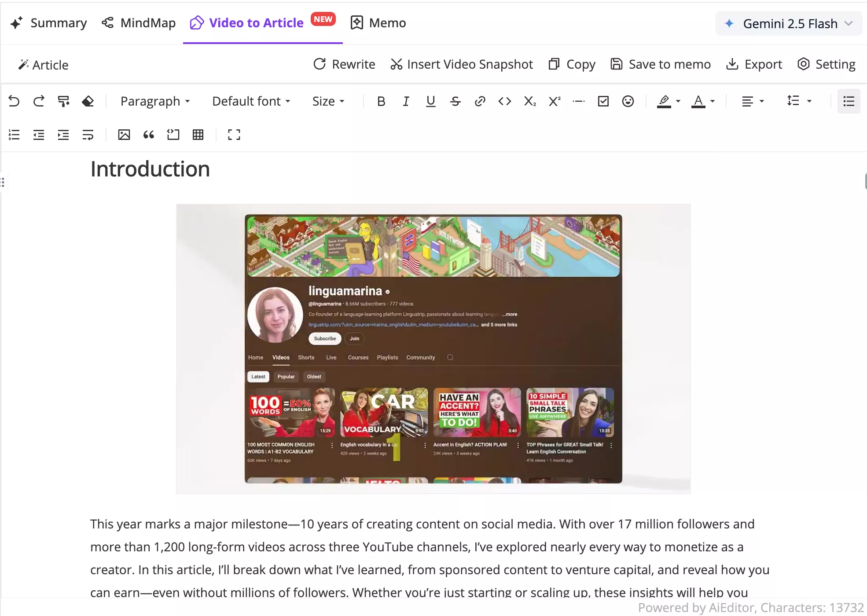Insert an image using the image icon

124,135
